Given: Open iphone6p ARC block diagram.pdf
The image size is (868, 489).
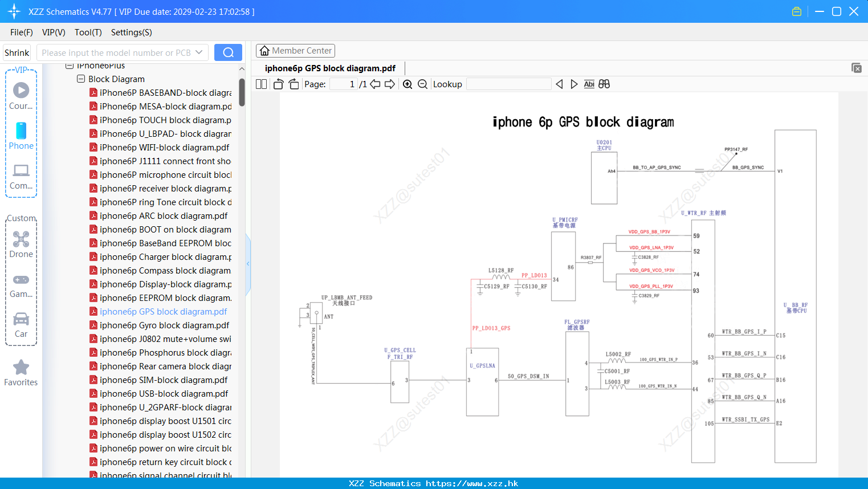Looking at the screenshot, I should coord(158,216).
